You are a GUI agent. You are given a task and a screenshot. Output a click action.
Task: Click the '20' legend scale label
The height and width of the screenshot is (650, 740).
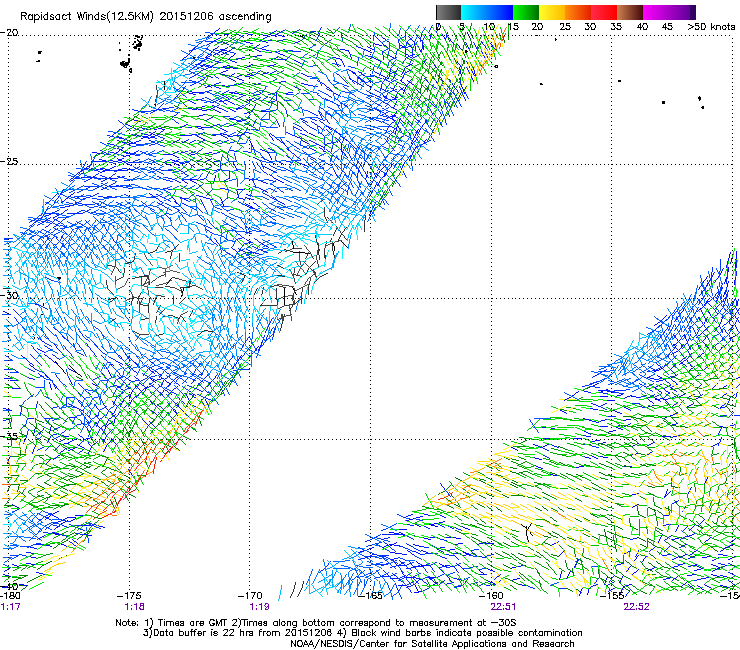click(537, 27)
